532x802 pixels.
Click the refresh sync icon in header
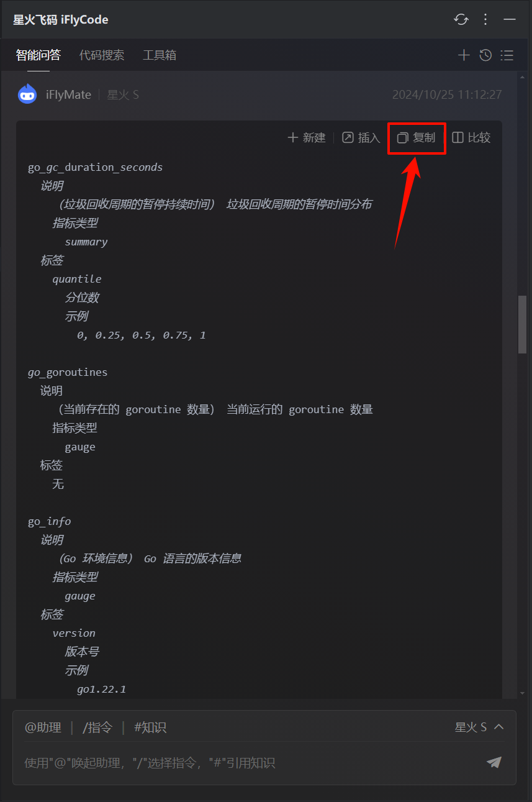(461, 19)
